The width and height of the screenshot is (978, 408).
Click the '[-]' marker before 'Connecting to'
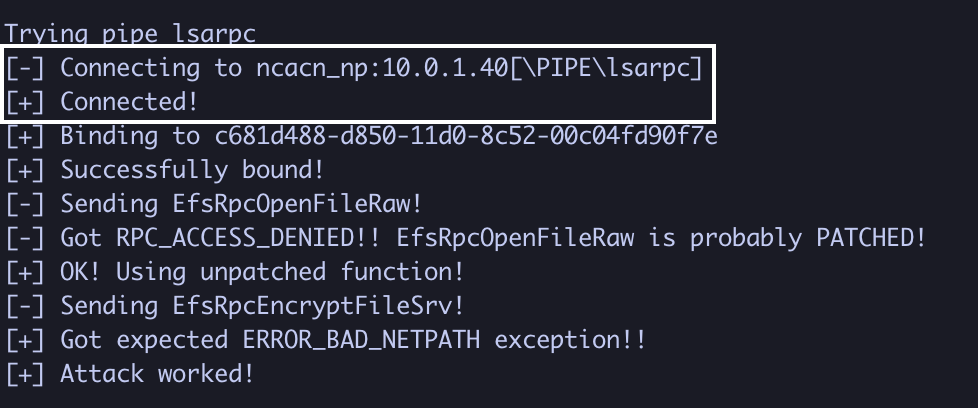click(x=25, y=68)
